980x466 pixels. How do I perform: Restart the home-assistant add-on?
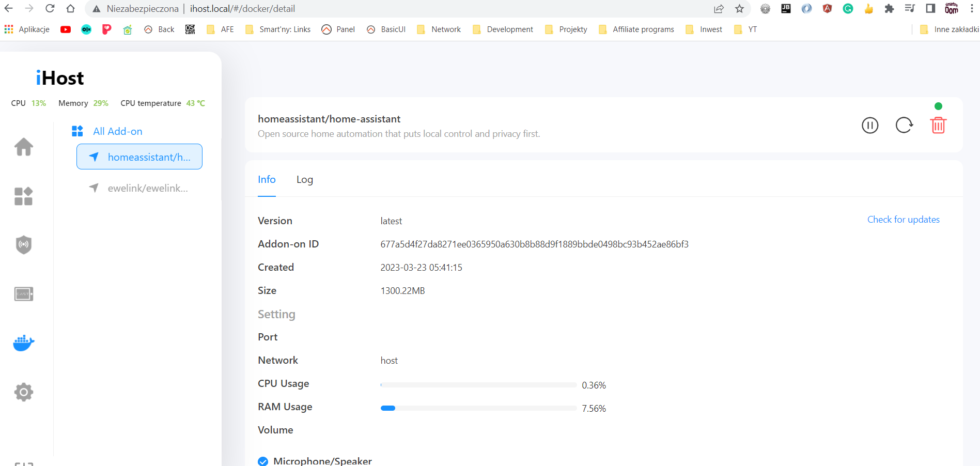click(904, 125)
